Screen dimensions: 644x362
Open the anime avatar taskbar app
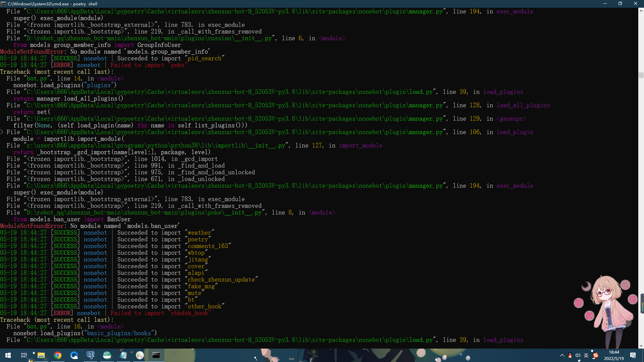(x=140, y=355)
